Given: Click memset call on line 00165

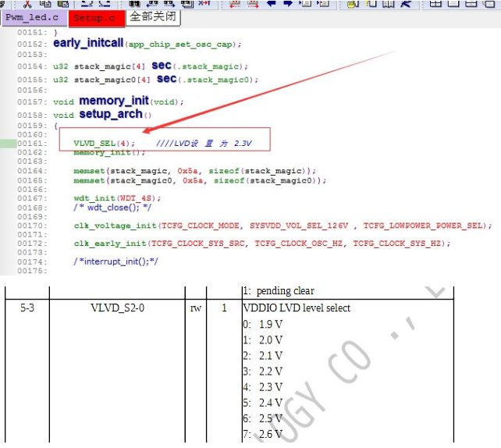Looking at the screenshot, I should click(200, 180).
